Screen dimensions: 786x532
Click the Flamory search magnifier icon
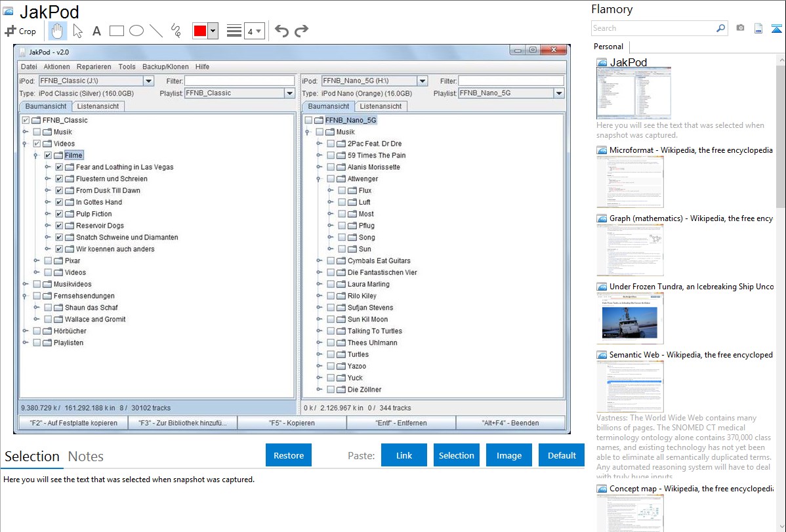coord(720,28)
